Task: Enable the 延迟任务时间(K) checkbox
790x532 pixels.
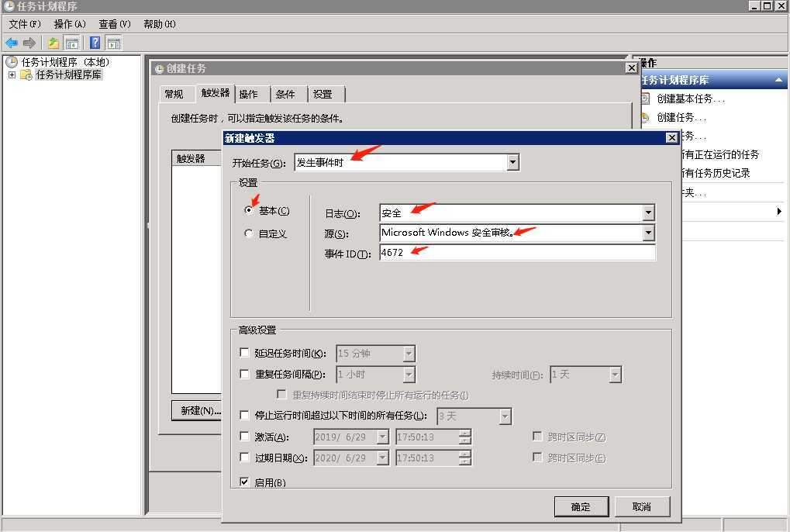Action: click(x=244, y=353)
